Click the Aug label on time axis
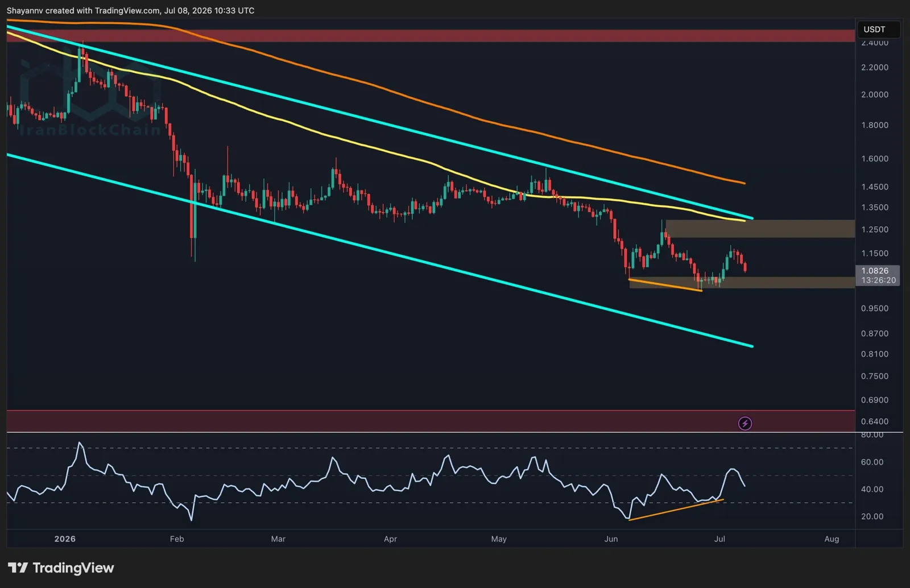Image resolution: width=910 pixels, height=588 pixels. (x=832, y=539)
